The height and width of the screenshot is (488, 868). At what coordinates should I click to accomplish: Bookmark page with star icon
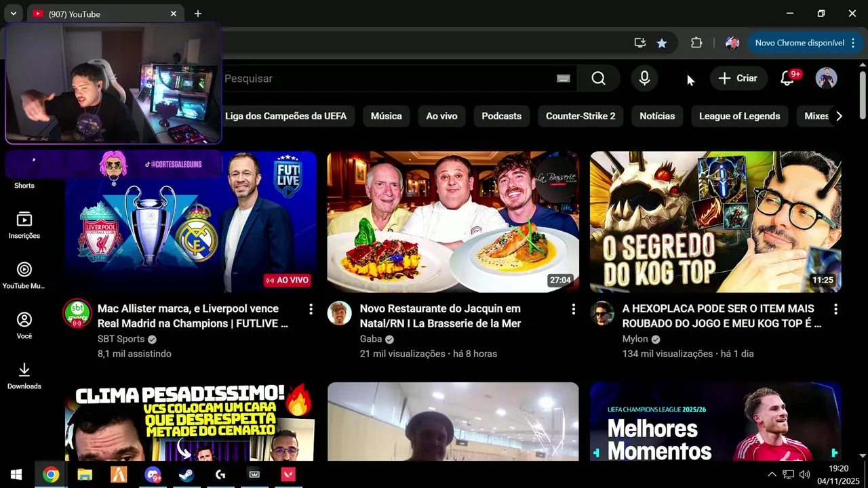[662, 43]
